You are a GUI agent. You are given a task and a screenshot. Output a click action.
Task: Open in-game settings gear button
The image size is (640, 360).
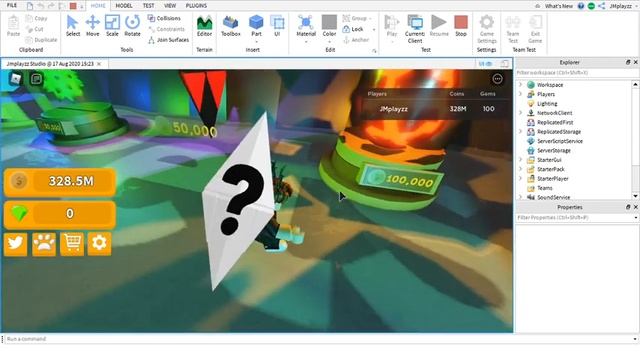(x=99, y=244)
